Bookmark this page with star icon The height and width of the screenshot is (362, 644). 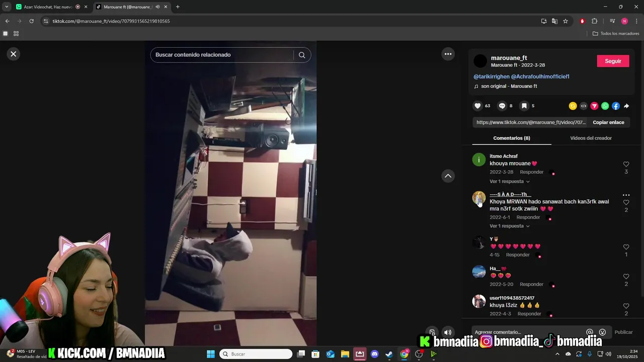coord(566,21)
